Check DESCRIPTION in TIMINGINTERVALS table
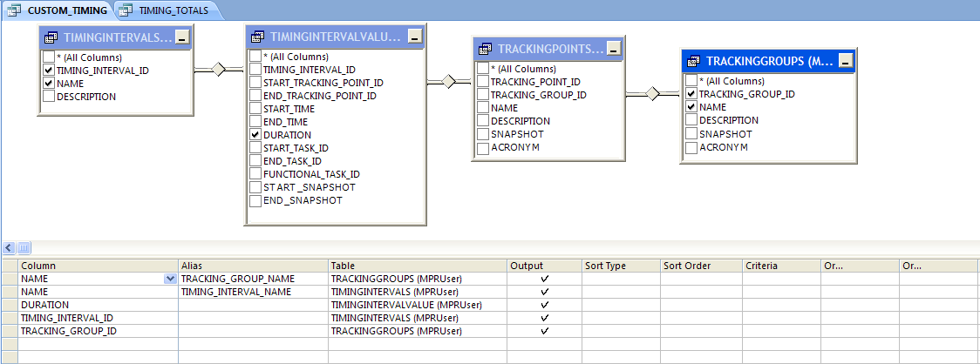This screenshot has width=980, height=364. 48,97
